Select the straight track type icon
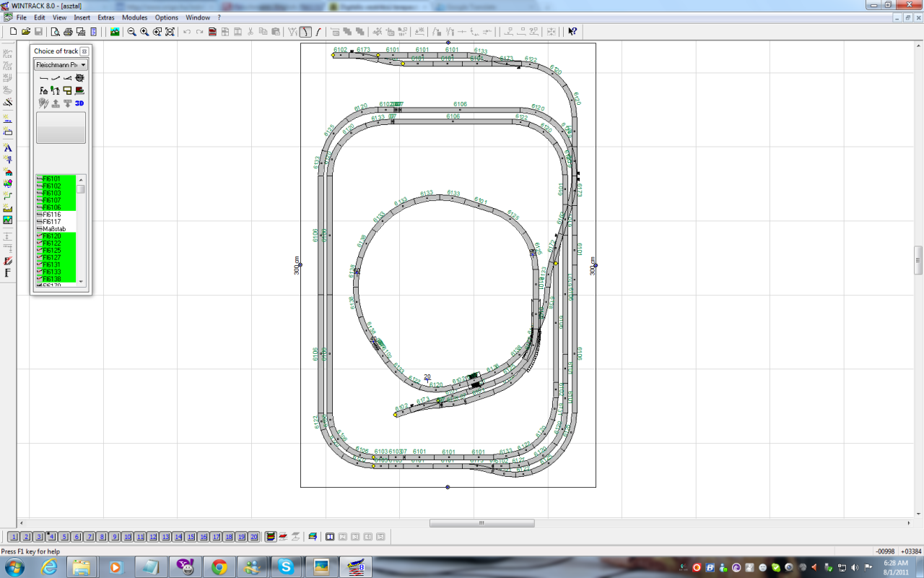 click(x=43, y=78)
